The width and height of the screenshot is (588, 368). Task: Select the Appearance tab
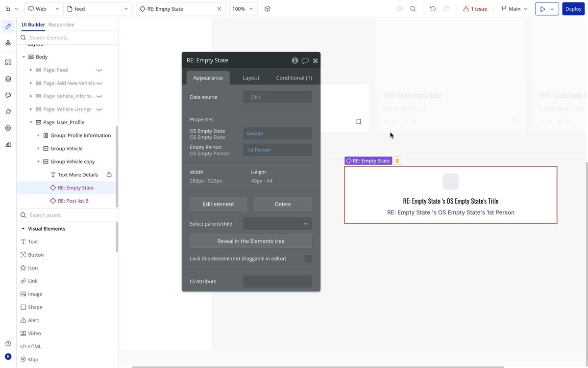point(208,78)
